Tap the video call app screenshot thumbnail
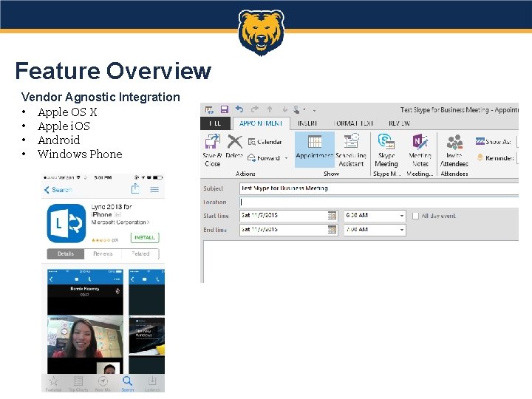532x399 pixels. (85, 321)
